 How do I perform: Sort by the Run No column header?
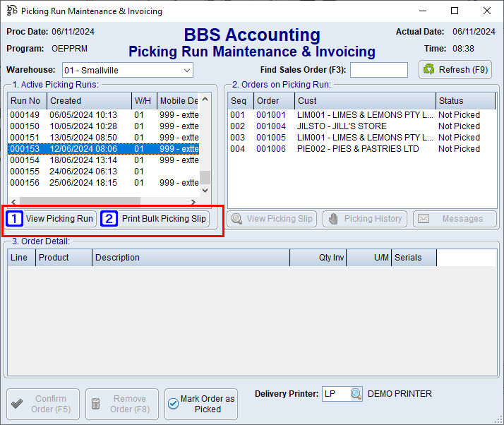coord(26,101)
